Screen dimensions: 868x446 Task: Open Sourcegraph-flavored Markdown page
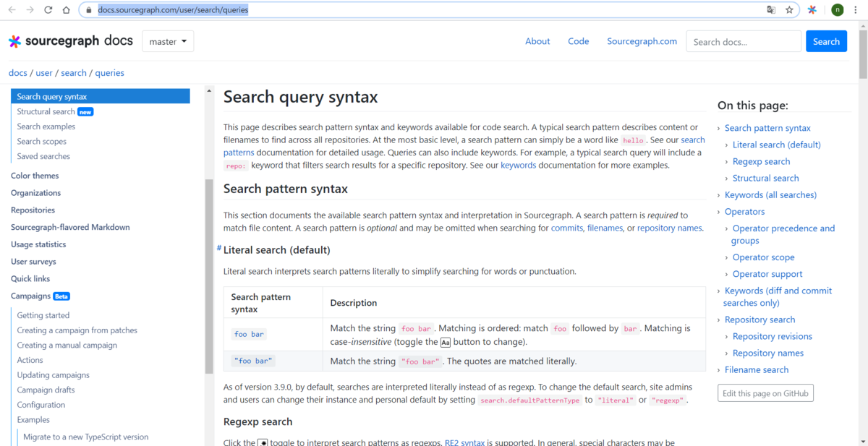[x=70, y=227]
